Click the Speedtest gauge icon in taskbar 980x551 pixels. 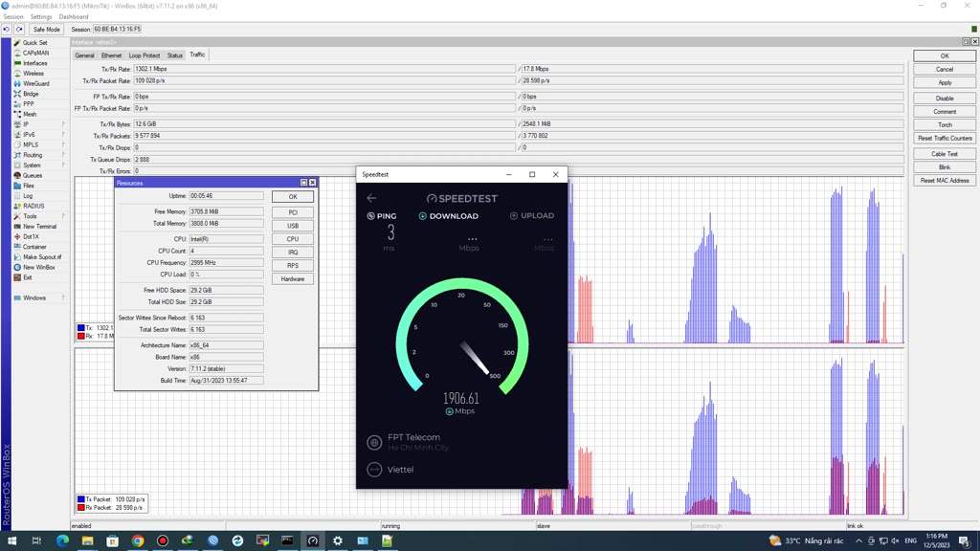tap(312, 540)
